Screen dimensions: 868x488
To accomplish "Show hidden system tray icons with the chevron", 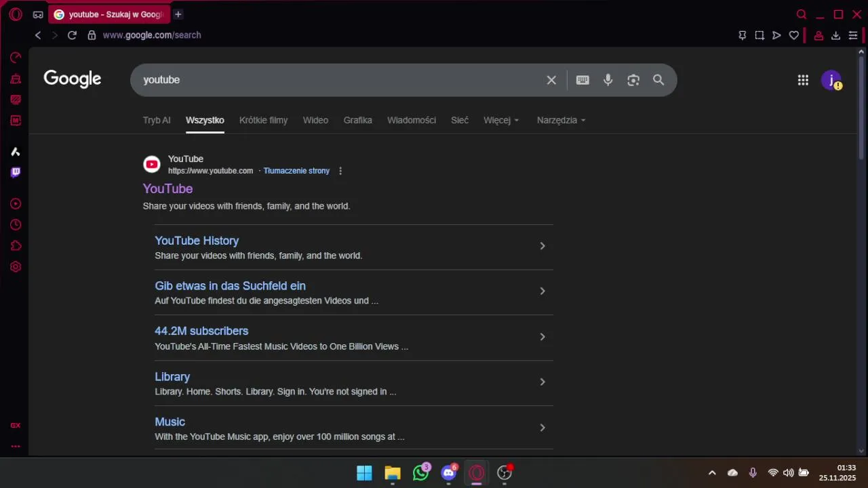I will pos(712,473).
